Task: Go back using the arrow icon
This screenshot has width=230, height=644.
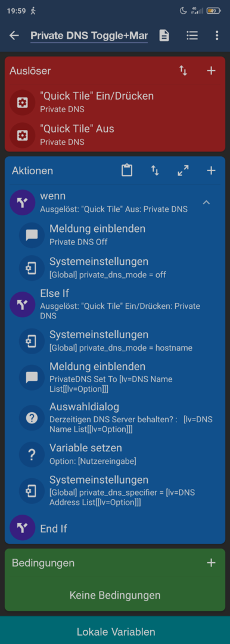Action: click(14, 35)
